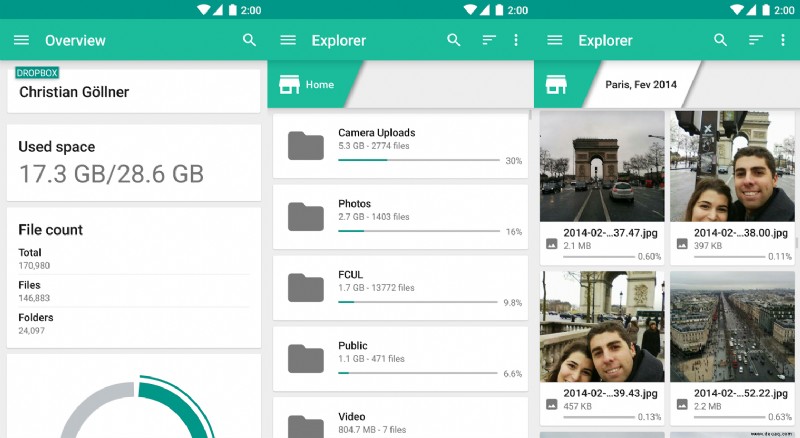This screenshot has width=800, height=438.
Task: Tap the DROPBOX account label
Action: (x=37, y=73)
